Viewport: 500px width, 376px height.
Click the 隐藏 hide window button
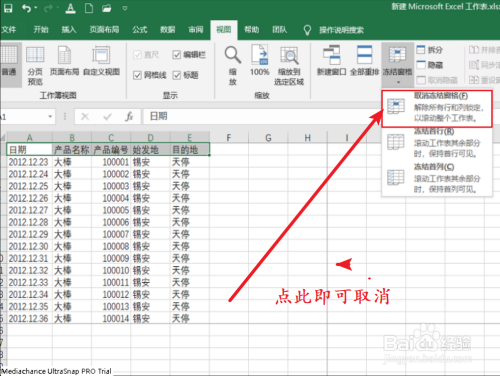point(430,65)
